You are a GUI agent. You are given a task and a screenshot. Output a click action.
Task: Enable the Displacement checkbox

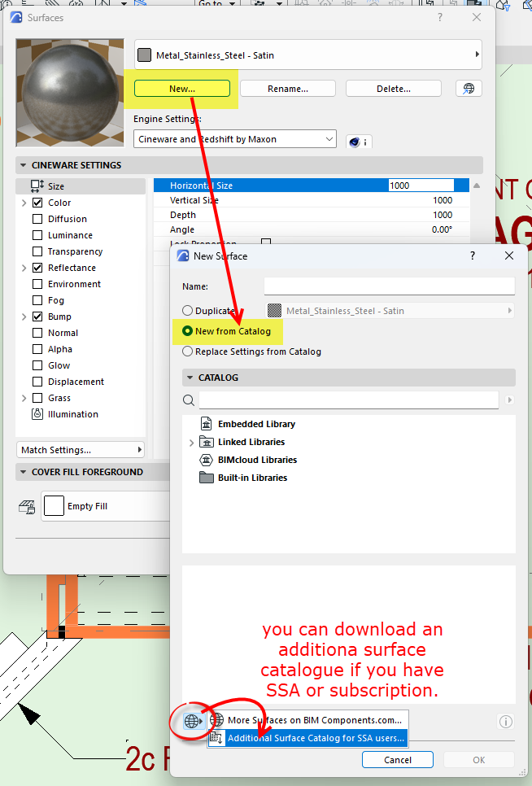[x=37, y=382]
